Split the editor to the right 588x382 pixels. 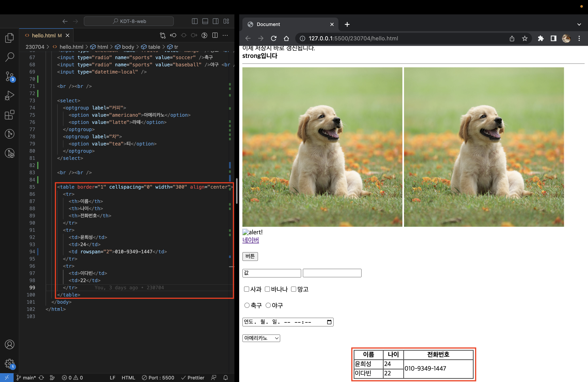tap(215, 35)
